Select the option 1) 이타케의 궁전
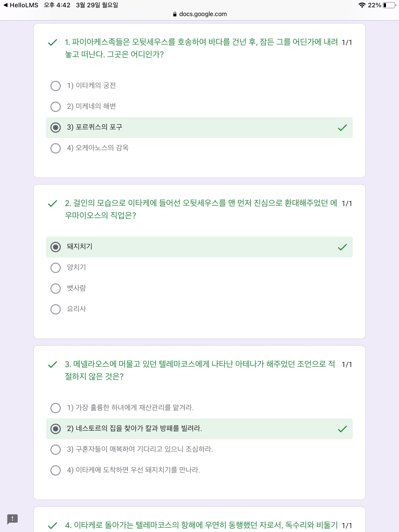The width and height of the screenshot is (399, 532). tap(56, 86)
